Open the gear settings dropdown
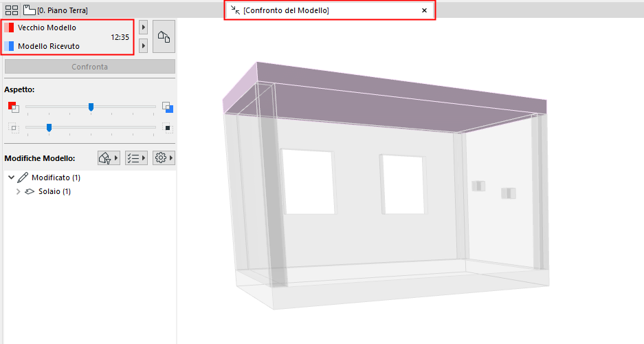The image size is (644, 344). coord(164,158)
